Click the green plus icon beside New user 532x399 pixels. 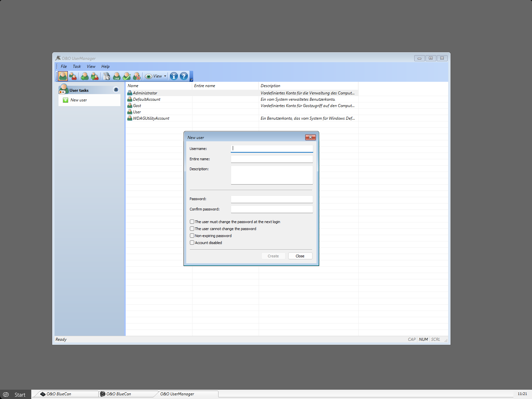pyautogui.click(x=66, y=100)
